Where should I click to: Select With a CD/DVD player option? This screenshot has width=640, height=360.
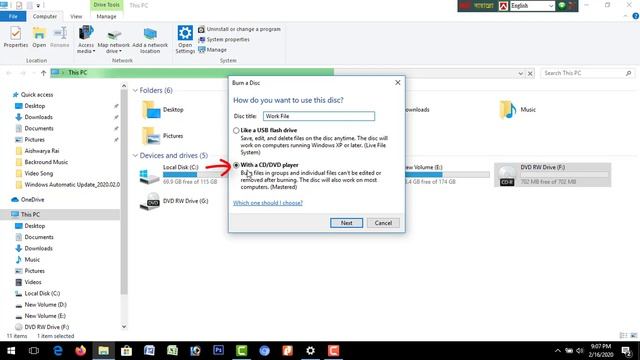[x=236, y=165]
